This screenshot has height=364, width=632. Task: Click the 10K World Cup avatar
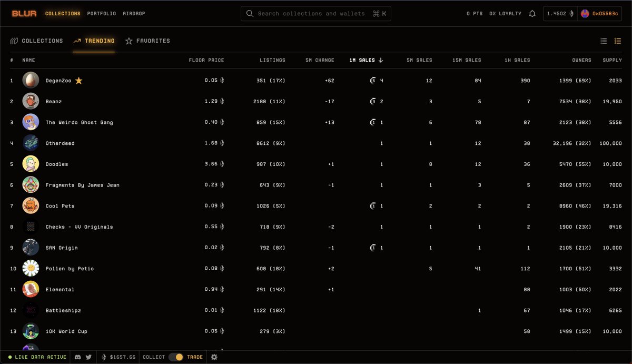coord(31,331)
